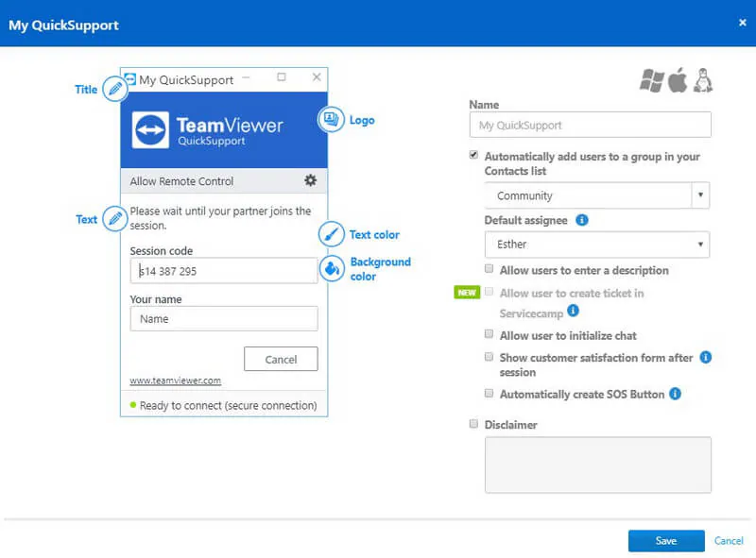Click info icon beside customer satisfaction form
The width and height of the screenshot is (756, 558).
coord(705,357)
